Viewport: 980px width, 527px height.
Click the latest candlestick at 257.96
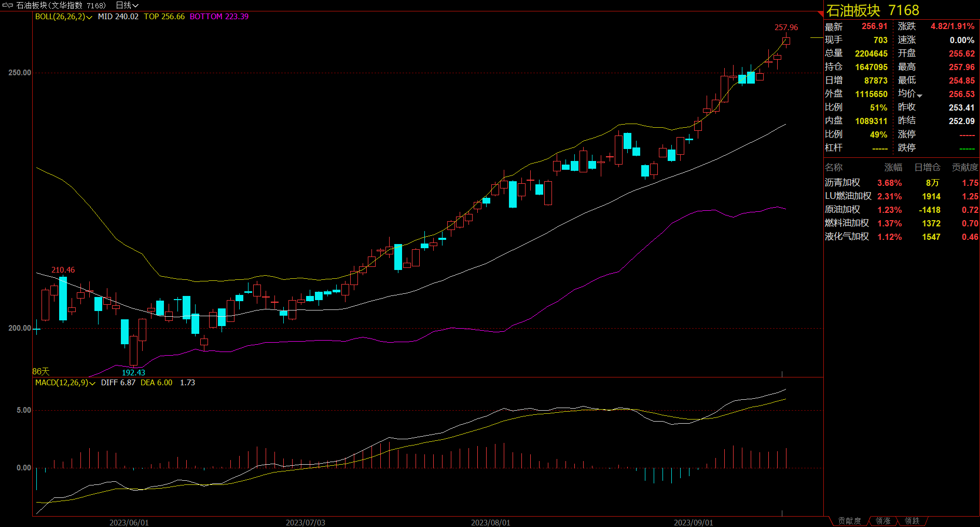click(786, 41)
